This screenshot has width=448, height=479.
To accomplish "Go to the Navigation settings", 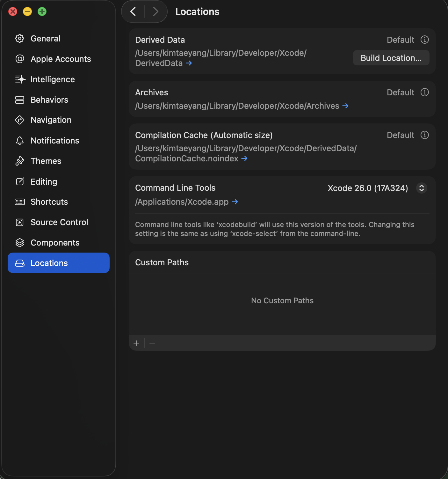I will click(x=59, y=120).
